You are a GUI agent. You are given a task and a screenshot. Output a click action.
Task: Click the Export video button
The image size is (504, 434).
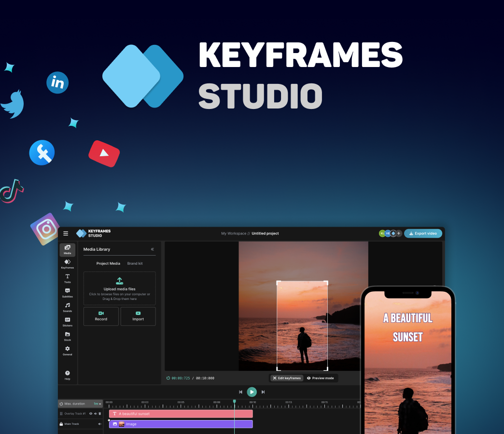click(x=423, y=233)
